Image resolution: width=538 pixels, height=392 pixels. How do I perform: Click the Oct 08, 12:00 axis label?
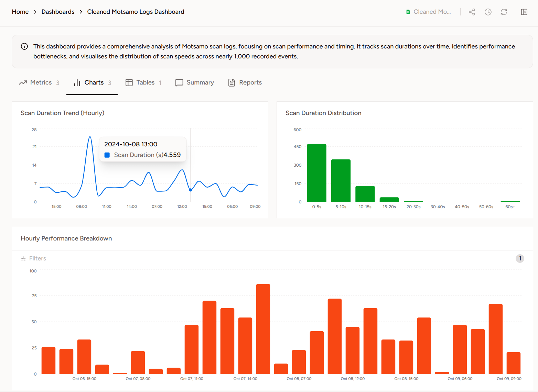coord(353,379)
